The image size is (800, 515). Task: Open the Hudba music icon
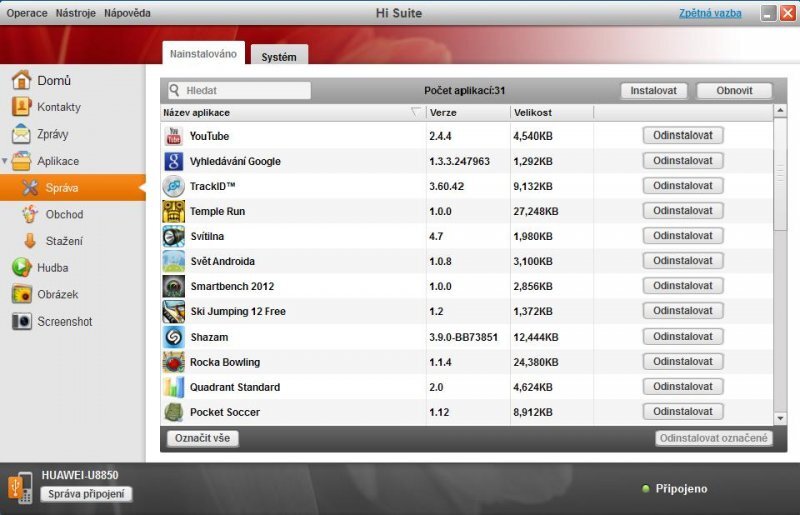(21, 267)
